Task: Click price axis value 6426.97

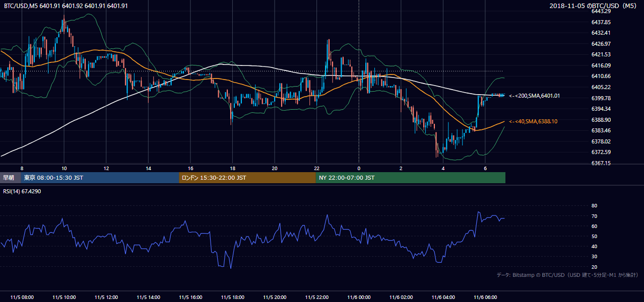Action: point(601,44)
